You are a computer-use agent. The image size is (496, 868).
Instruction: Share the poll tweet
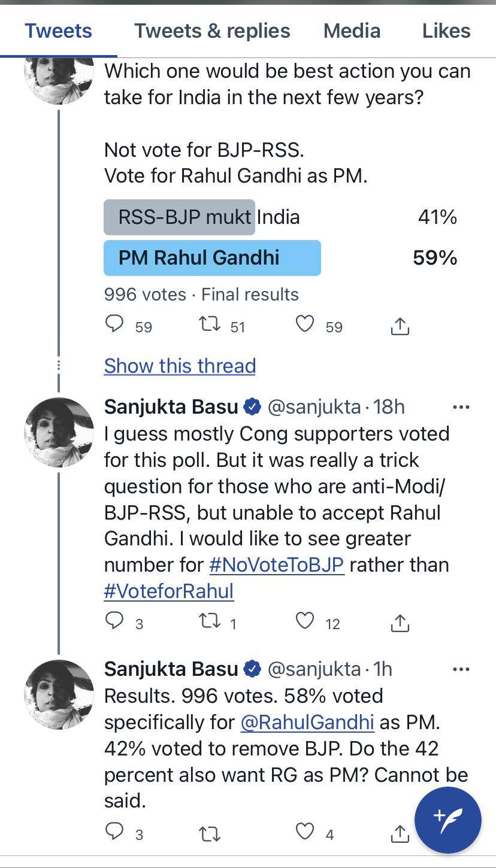(400, 326)
